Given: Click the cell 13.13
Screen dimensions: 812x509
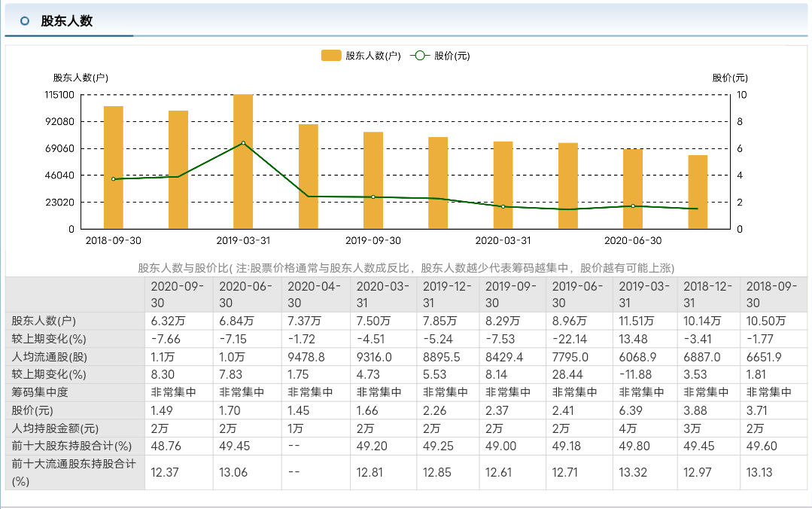Looking at the screenshot, I should coord(759,472).
